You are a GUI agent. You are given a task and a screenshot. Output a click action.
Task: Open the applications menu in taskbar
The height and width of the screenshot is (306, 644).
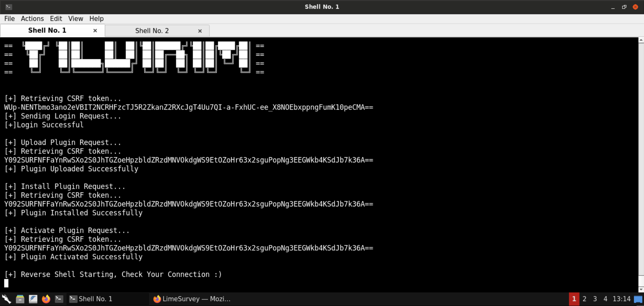click(x=6, y=299)
